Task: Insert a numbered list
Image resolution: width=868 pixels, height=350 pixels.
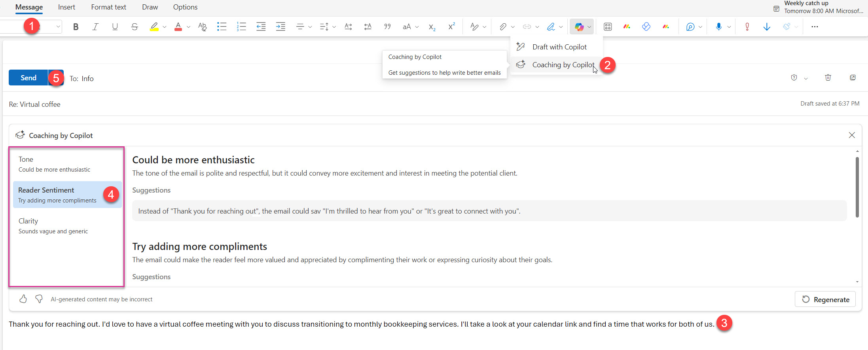Action: (241, 27)
